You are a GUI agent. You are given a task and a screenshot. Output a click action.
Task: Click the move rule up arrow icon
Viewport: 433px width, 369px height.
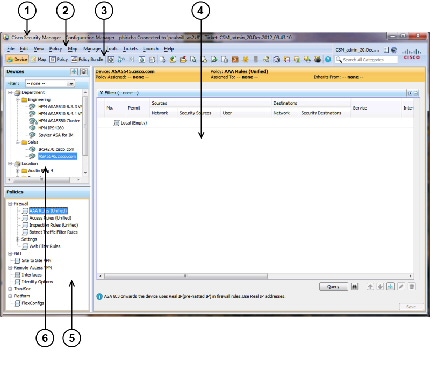click(x=370, y=287)
